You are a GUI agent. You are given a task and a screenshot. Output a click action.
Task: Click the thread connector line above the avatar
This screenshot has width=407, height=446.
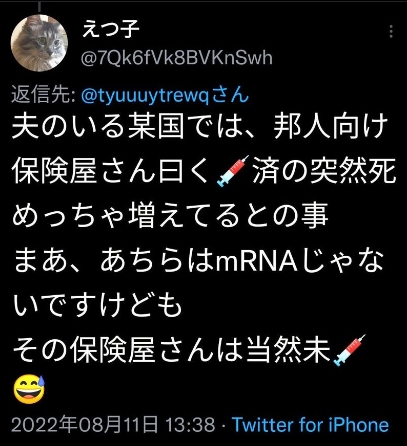point(40,6)
